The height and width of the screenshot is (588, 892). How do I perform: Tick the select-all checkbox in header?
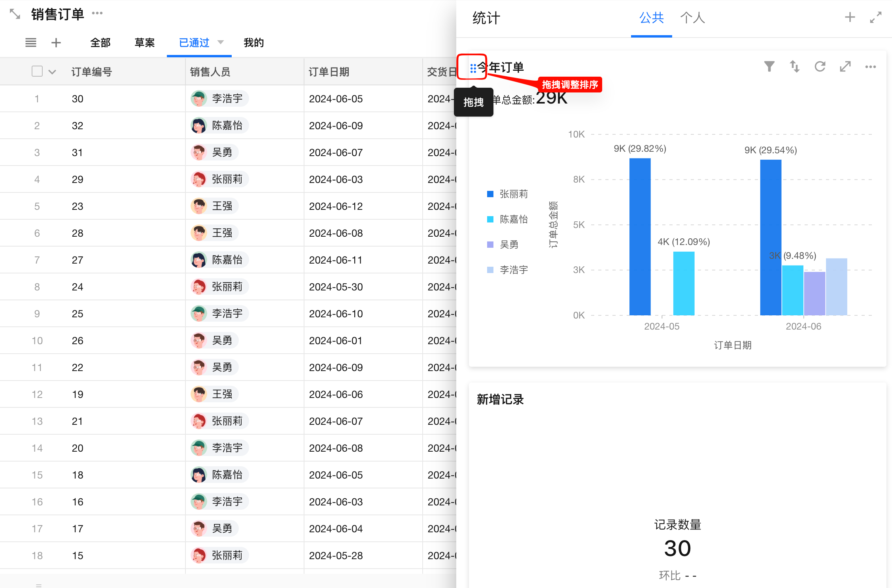coord(37,72)
